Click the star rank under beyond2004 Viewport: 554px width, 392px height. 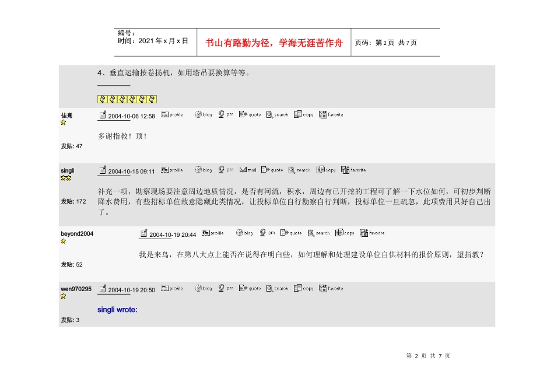(x=63, y=242)
